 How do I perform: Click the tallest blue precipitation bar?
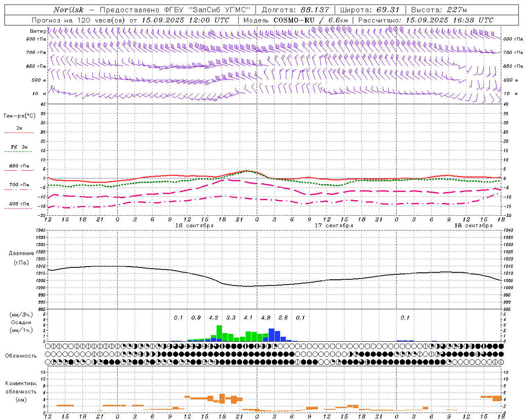(x=272, y=335)
